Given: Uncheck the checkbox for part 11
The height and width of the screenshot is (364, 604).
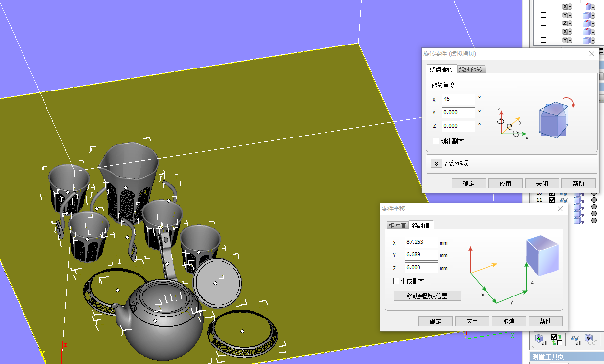Looking at the screenshot, I should point(552,200).
